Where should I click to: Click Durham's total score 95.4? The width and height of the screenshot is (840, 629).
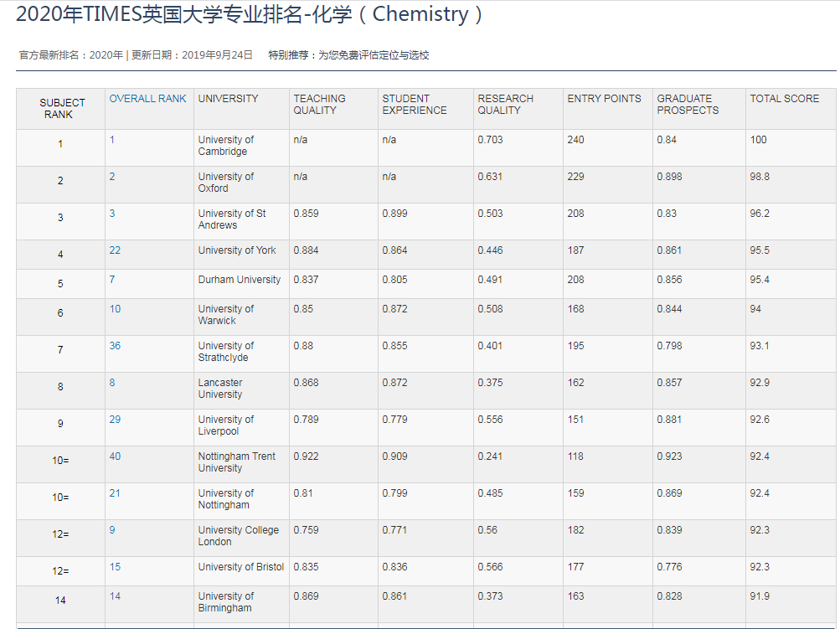click(x=760, y=280)
